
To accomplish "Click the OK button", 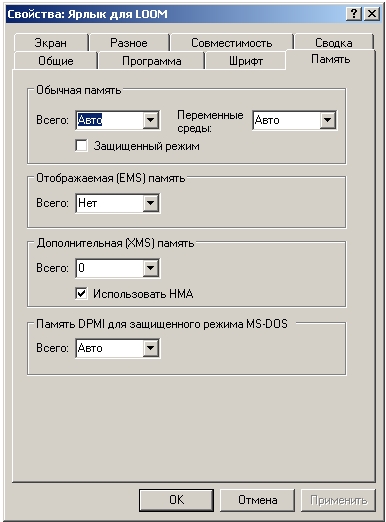I will [176, 500].
